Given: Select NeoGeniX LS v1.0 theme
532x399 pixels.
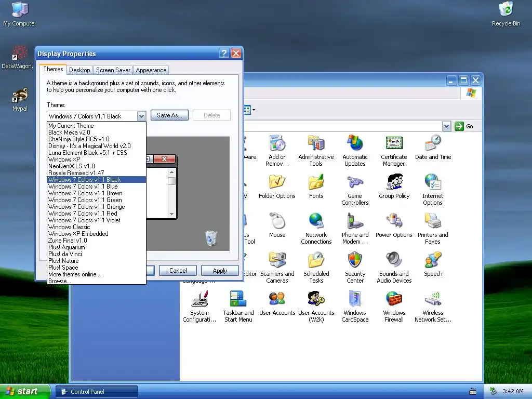Looking at the screenshot, I should point(97,166).
